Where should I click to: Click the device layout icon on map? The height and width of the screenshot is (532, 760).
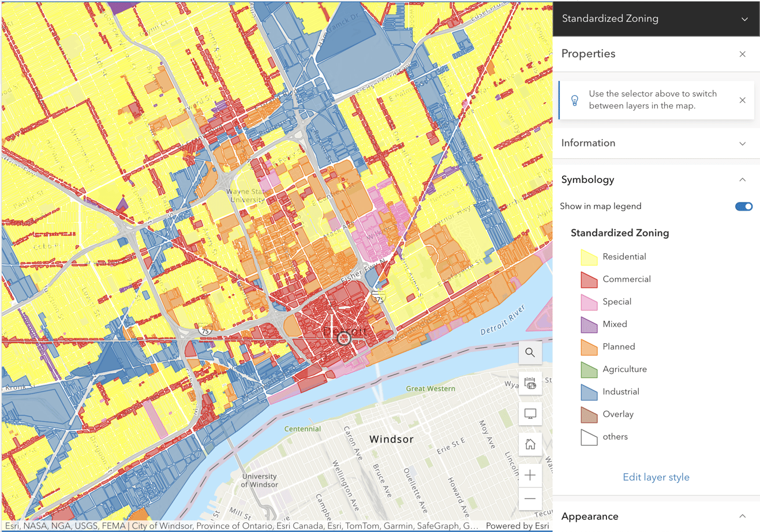point(530,414)
